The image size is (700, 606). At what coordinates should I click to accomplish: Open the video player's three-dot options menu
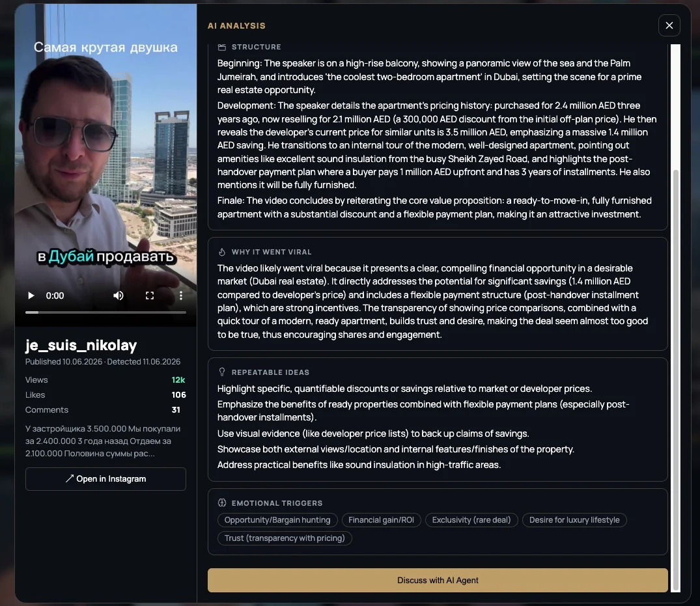[181, 296]
